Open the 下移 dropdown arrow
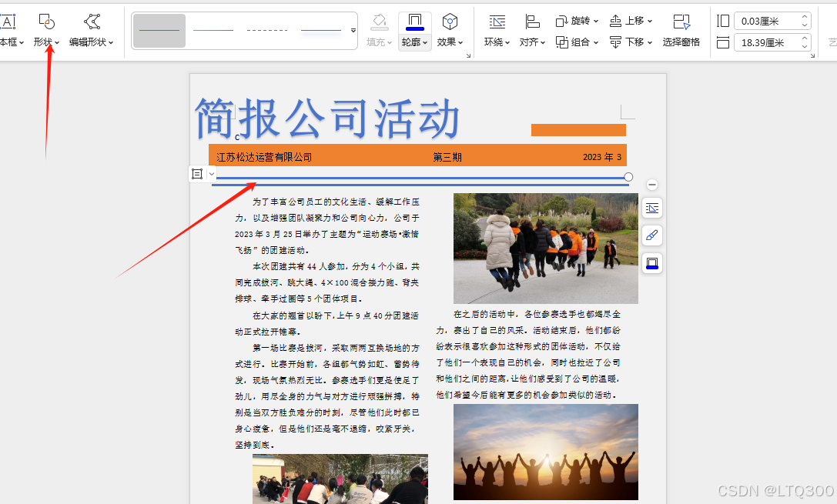This screenshot has height=504, width=837. (x=650, y=42)
